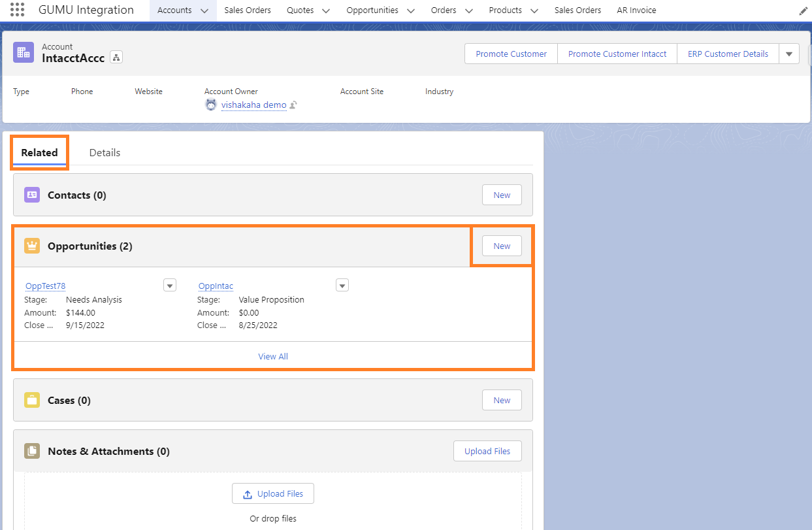This screenshot has width=812, height=530.
Task: Open the Contacts (0) related list title
Action: tap(77, 195)
